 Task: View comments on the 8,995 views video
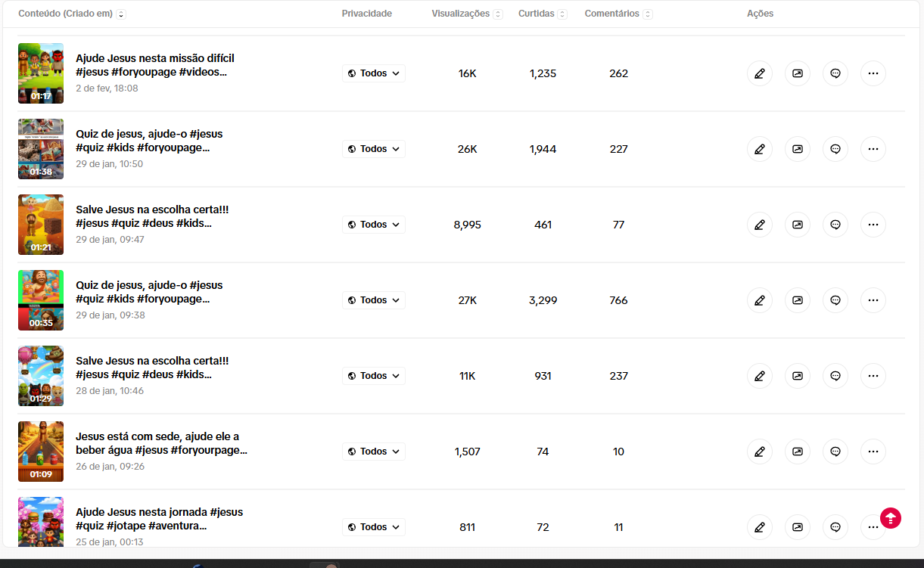coord(835,225)
